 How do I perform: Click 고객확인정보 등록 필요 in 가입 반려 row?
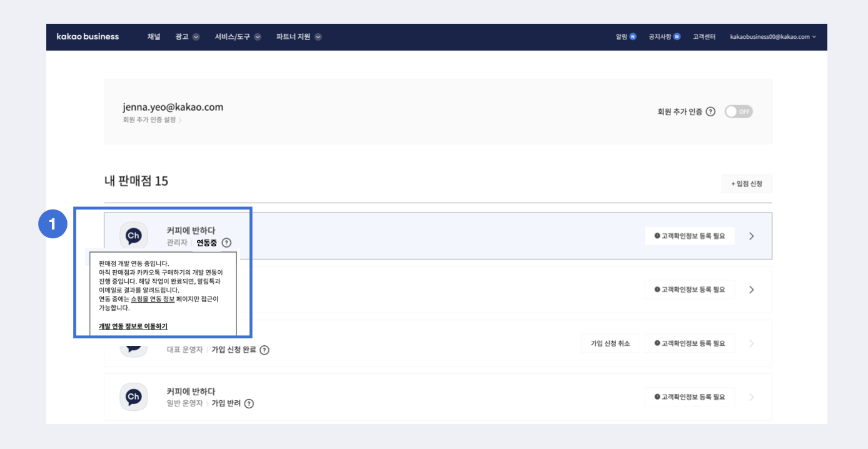coord(690,397)
